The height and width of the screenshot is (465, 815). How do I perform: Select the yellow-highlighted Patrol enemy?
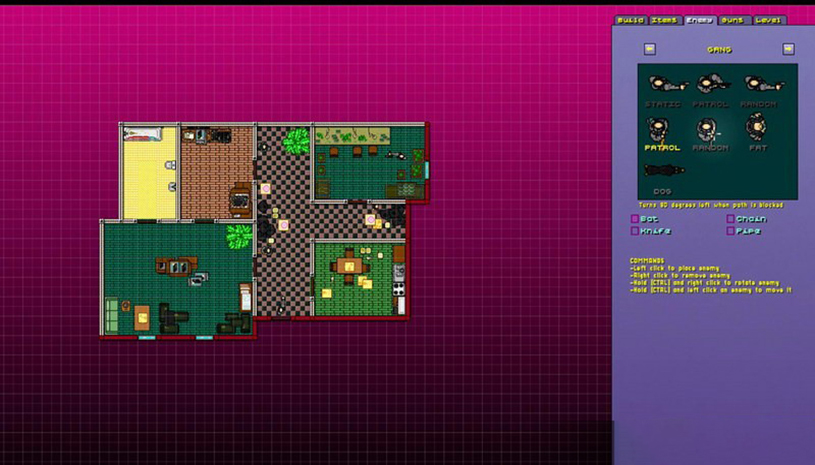(x=661, y=129)
